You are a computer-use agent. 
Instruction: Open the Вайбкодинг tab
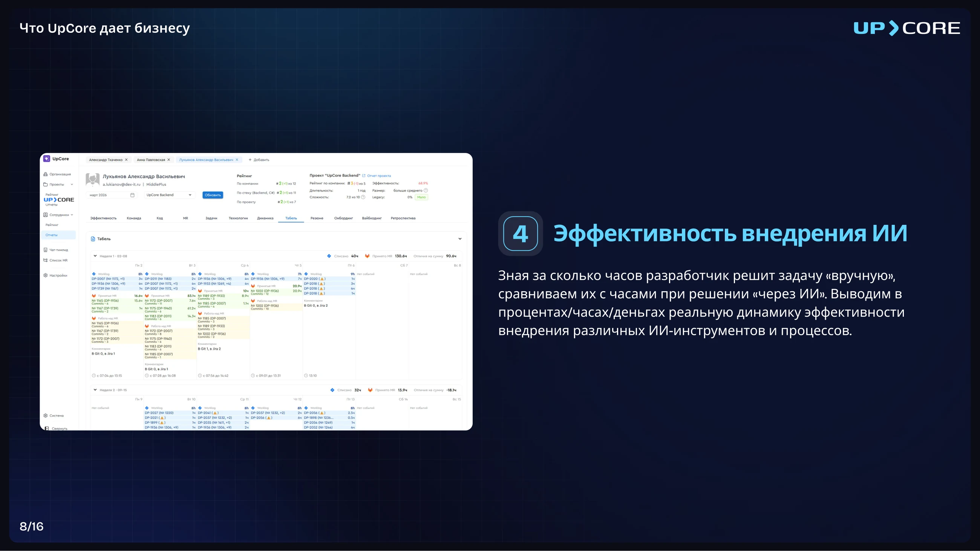pos(372,218)
